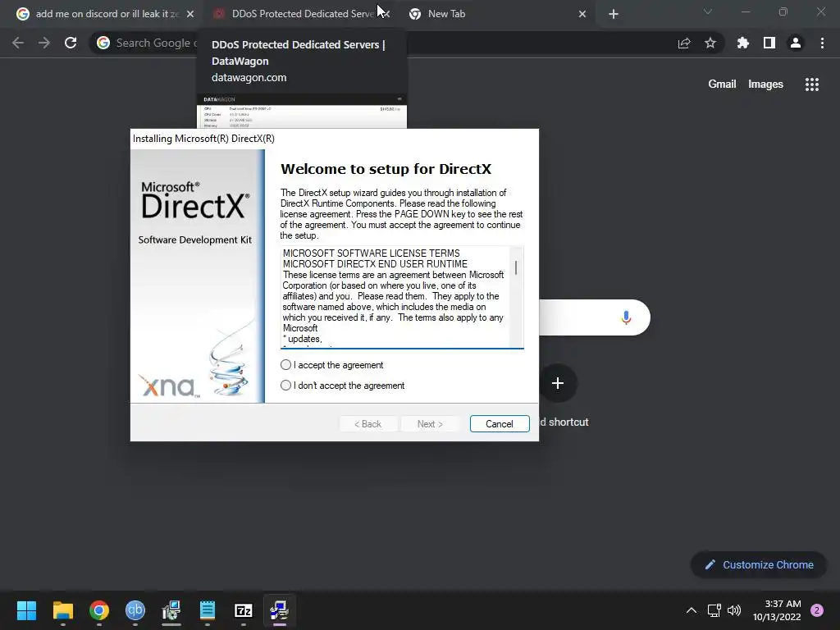840x630 pixels.
Task: Go forward in Chrome history
Action: (x=44, y=43)
